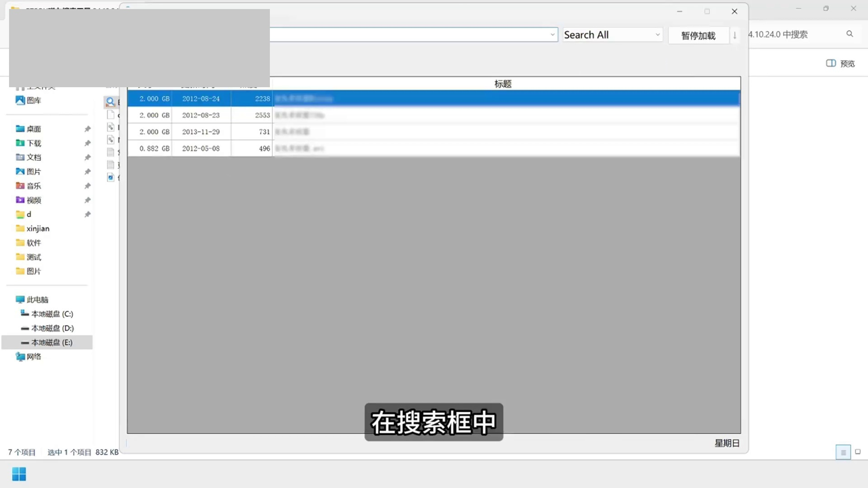The image size is (868, 488).
Task: Click the pin icon beside 音乐
Action: 87,186
